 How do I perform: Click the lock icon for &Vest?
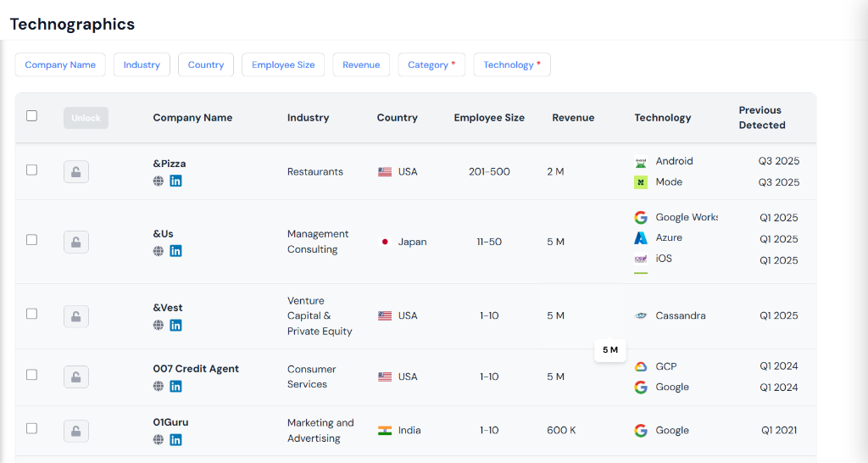pos(76,316)
